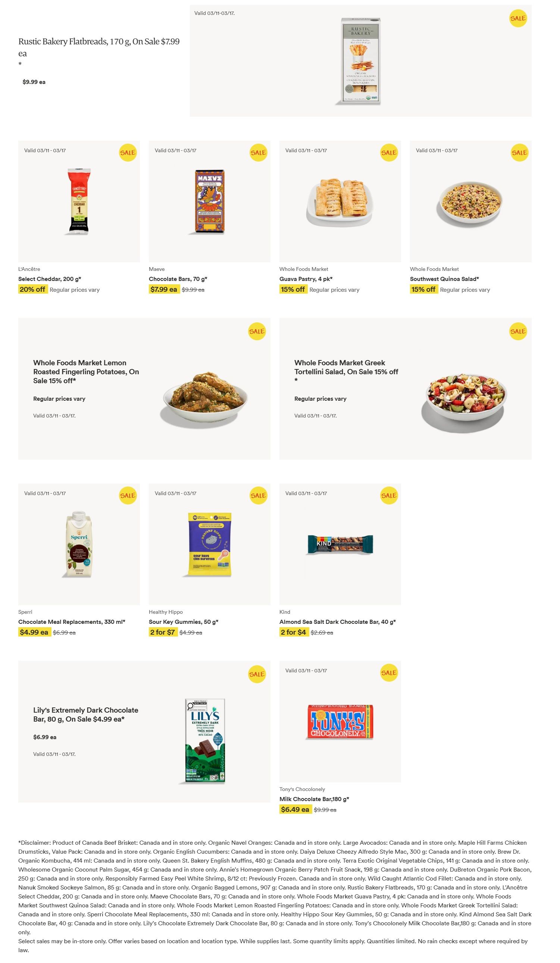
Task: Open the Guava Pastry, 4 pk link
Action: (x=306, y=279)
